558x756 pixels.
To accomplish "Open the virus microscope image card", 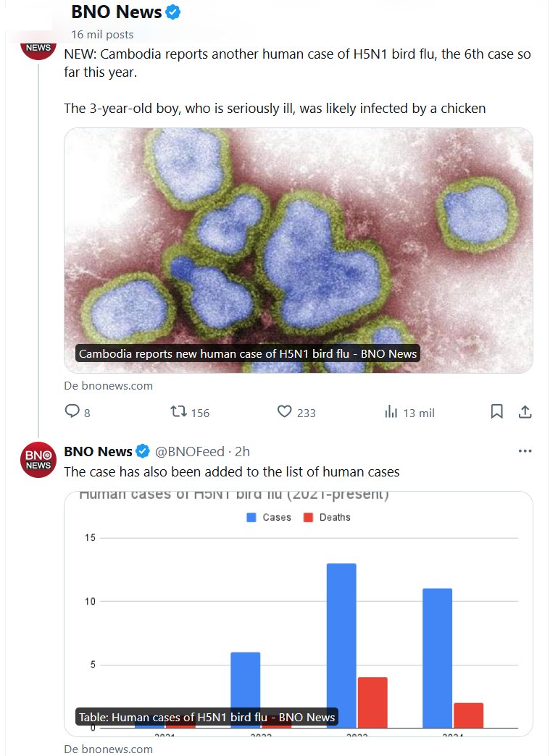I will [x=299, y=250].
